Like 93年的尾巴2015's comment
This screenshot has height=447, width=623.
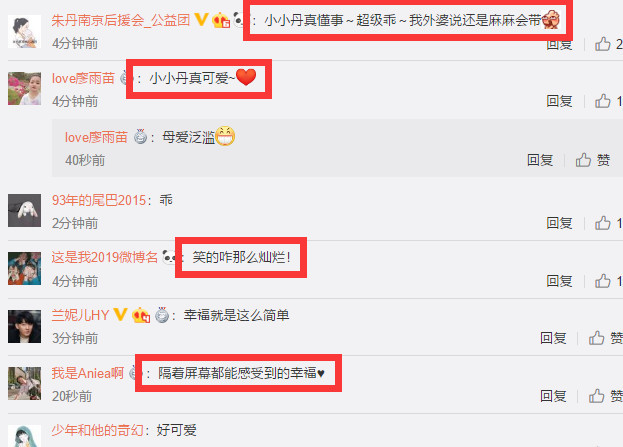tap(608, 223)
